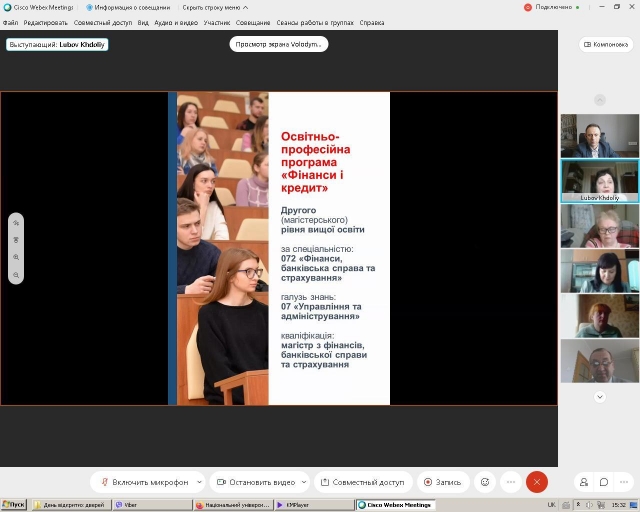Open emoji reactions smiley icon
The height and width of the screenshot is (512, 640).
tap(485, 482)
